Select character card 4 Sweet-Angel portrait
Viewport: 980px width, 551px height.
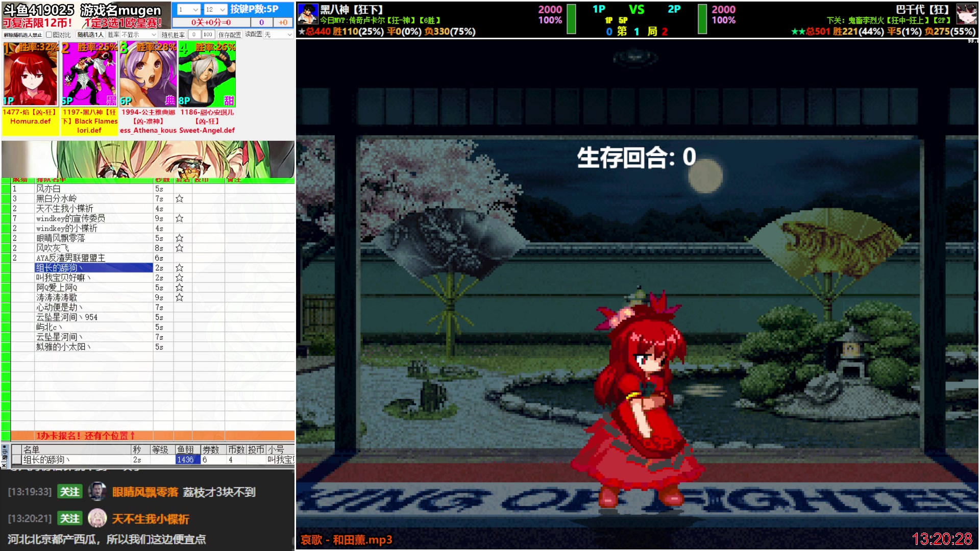207,74
